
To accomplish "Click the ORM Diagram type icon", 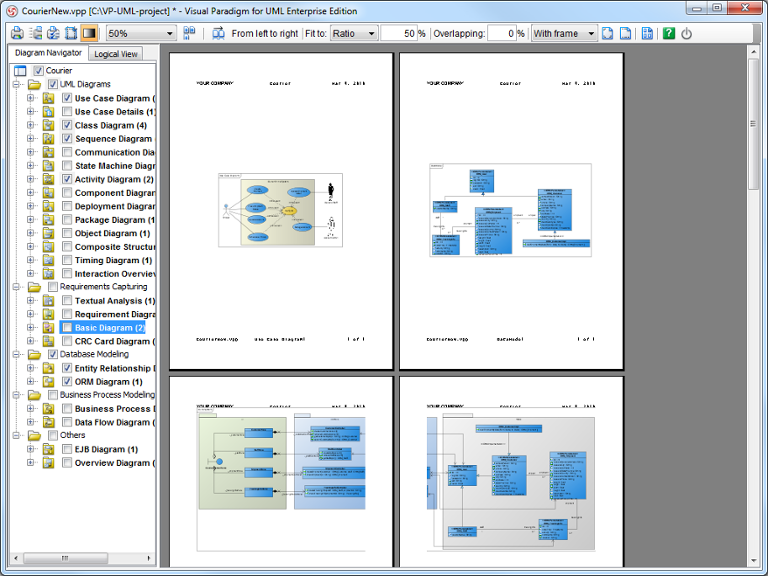I will 48,381.
